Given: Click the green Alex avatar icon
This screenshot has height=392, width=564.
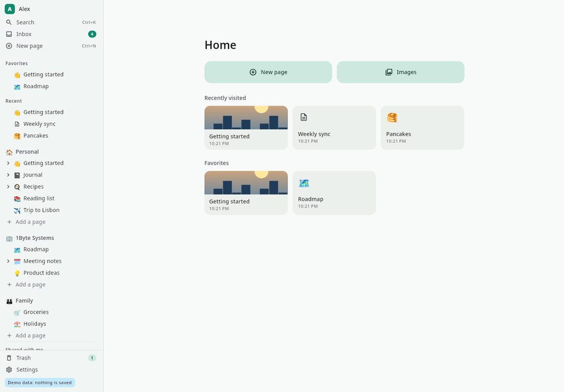Looking at the screenshot, I should click(x=10, y=9).
